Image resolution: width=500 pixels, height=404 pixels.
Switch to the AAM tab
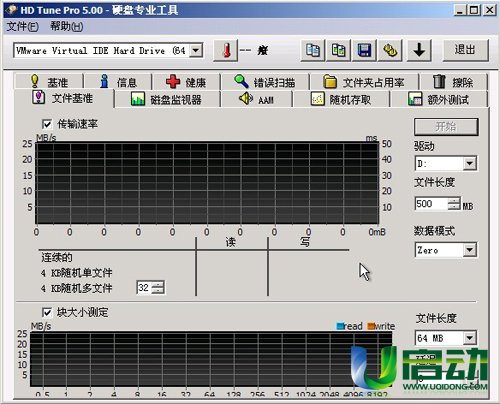257,99
